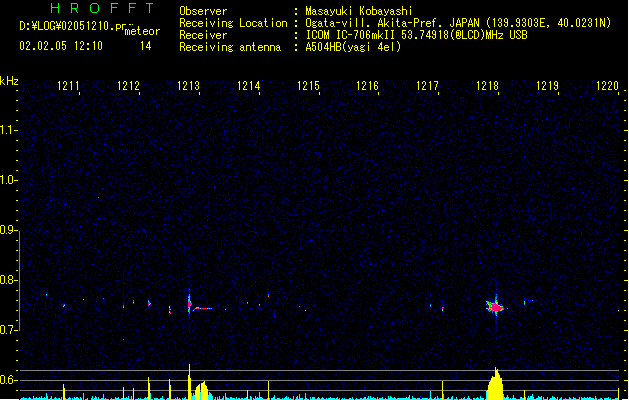The width and height of the screenshot is (629, 400).
Task: Click the Receiving antenna label
Action: click(230, 47)
